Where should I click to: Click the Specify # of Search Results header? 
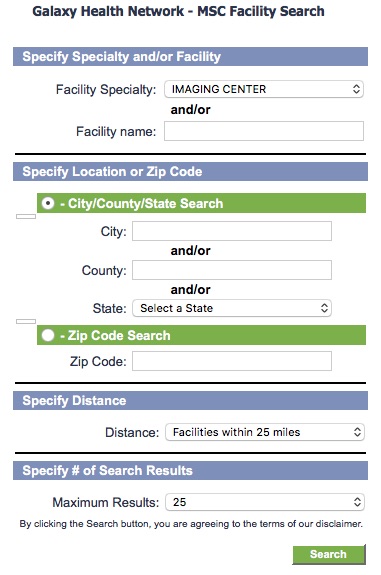tap(190, 470)
